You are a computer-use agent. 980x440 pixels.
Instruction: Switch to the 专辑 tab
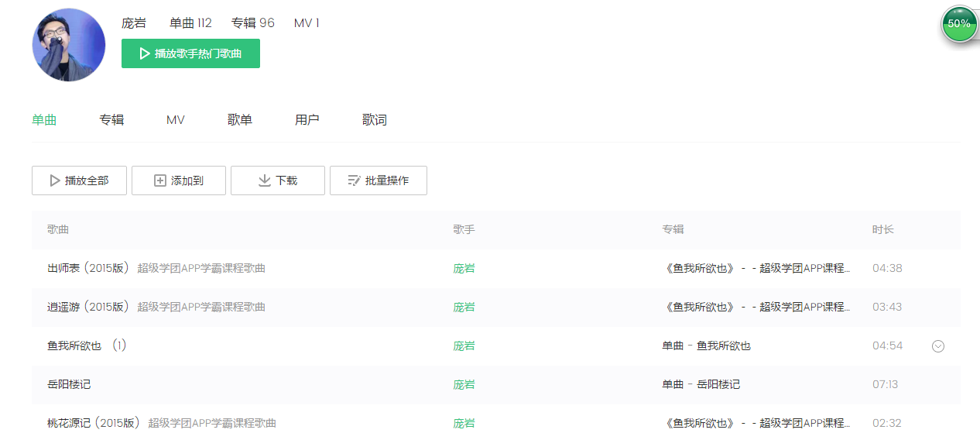(x=111, y=120)
